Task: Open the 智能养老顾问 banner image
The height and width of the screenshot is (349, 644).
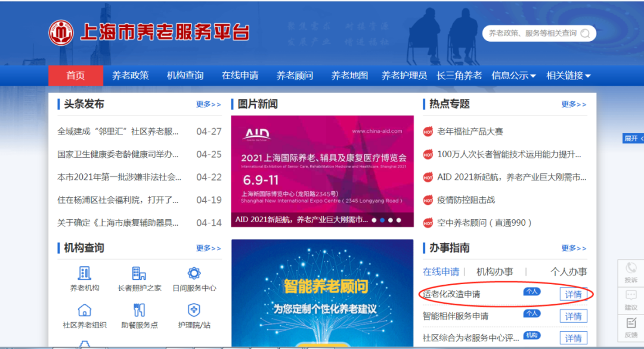Action: click(x=322, y=293)
